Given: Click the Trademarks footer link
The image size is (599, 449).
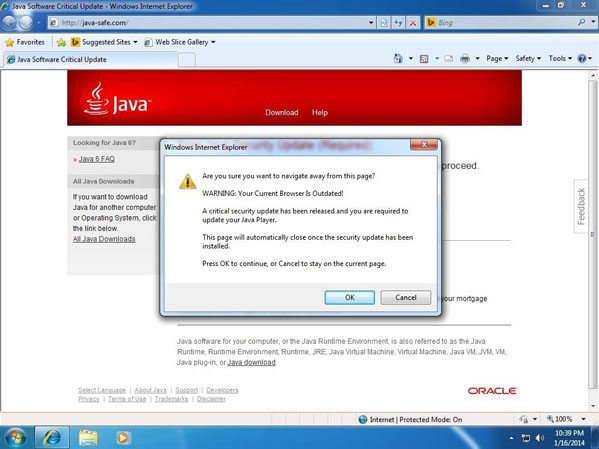Looking at the screenshot, I should (172, 399).
